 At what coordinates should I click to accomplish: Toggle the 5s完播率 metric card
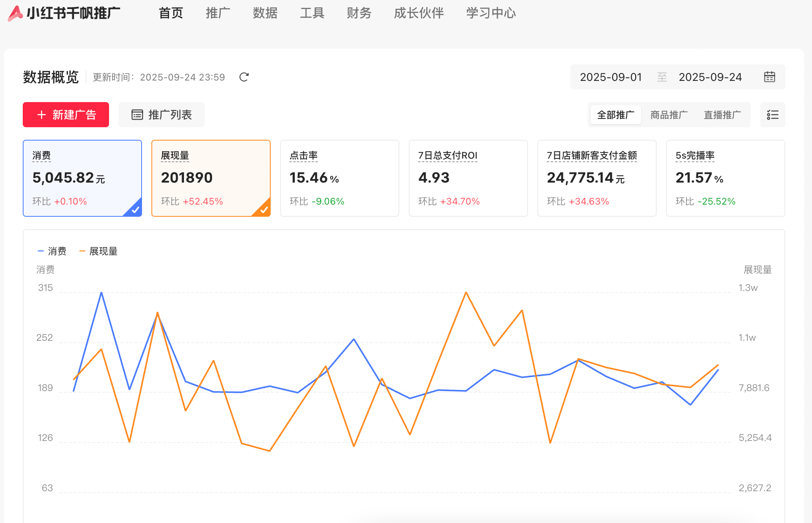725,178
